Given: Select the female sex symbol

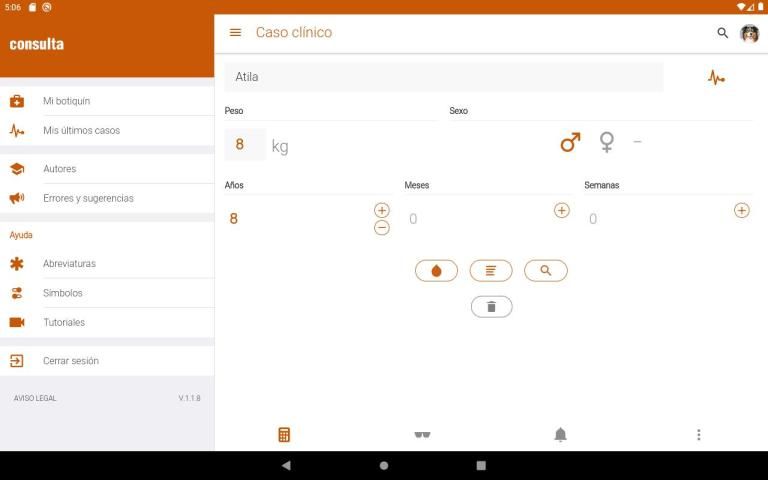Looking at the screenshot, I should tap(606, 143).
